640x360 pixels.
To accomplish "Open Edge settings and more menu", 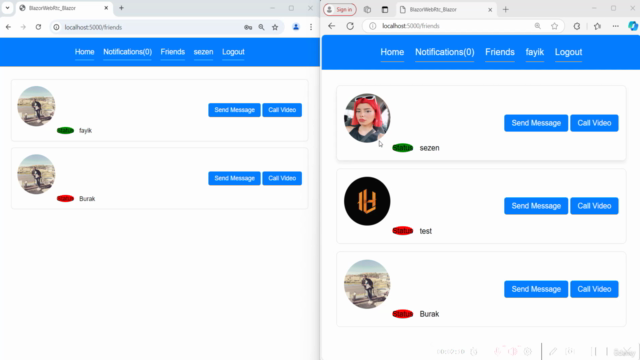I will 616,26.
